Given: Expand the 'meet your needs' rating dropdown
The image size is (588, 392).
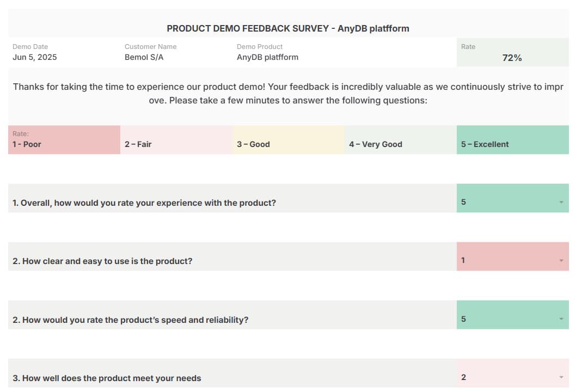Looking at the screenshot, I should click(561, 378).
